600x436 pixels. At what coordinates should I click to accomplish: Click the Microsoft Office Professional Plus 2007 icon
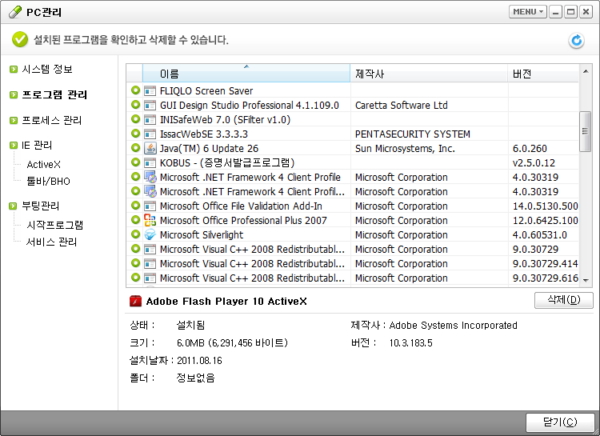tap(150, 220)
